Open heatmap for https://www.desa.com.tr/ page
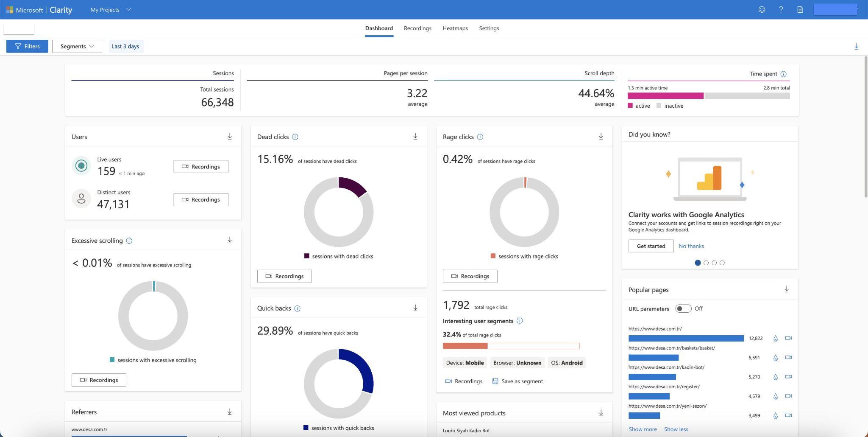This screenshot has height=437, width=868. pyautogui.click(x=775, y=338)
